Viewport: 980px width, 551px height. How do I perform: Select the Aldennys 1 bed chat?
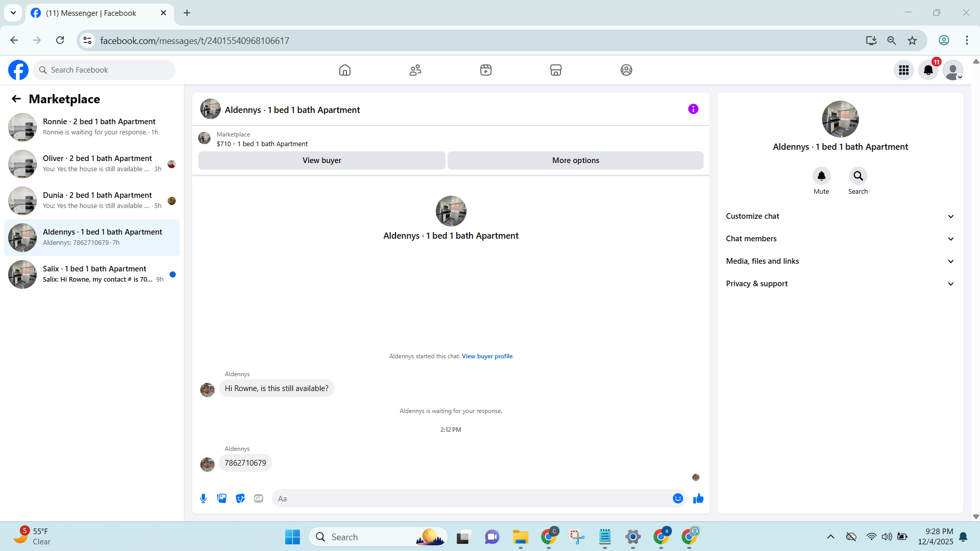click(x=92, y=238)
